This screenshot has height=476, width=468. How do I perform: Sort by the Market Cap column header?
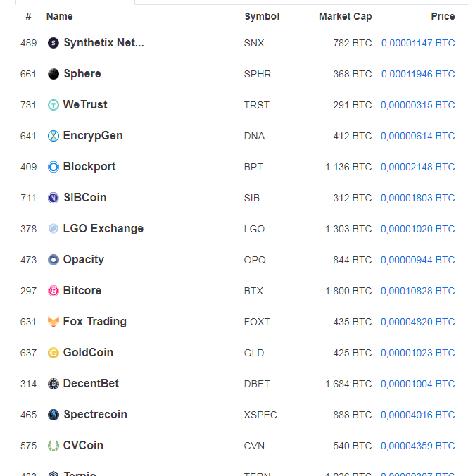coord(346,16)
